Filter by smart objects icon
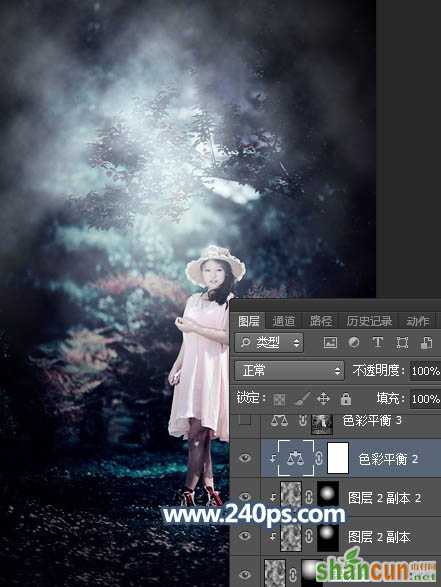The width and height of the screenshot is (441, 587). coord(426,343)
